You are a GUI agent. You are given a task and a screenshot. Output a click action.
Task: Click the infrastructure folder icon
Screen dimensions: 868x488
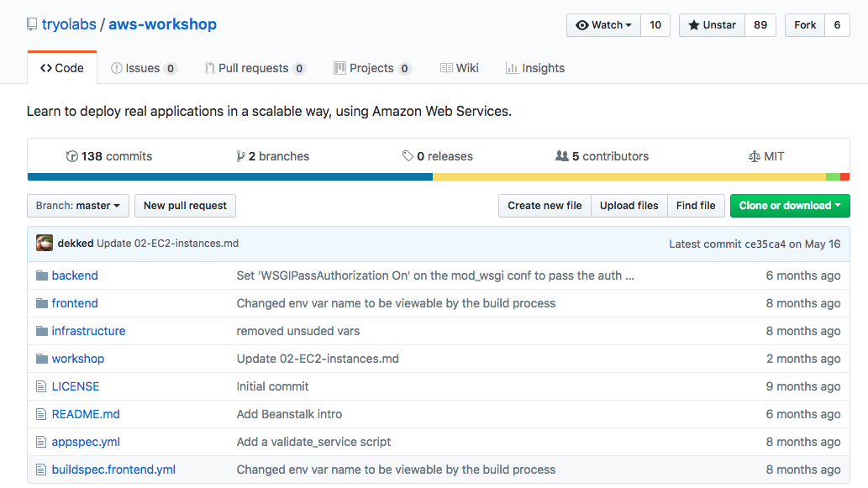pyautogui.click(x=41, y=331)
